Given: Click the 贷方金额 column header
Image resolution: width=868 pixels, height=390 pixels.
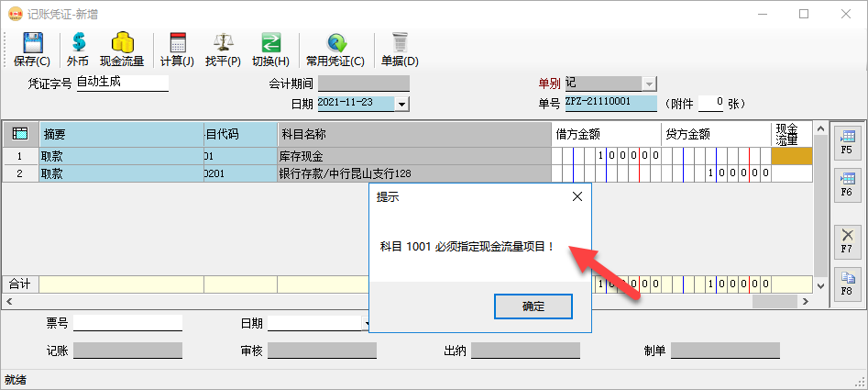Looking at the screenshot, I should tap(717, 135).
